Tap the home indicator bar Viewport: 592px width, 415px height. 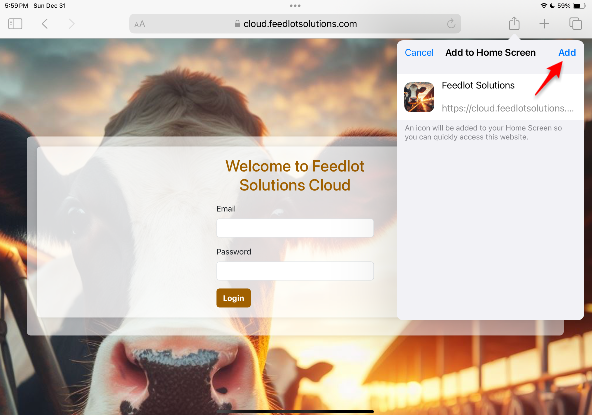[295, 411]
